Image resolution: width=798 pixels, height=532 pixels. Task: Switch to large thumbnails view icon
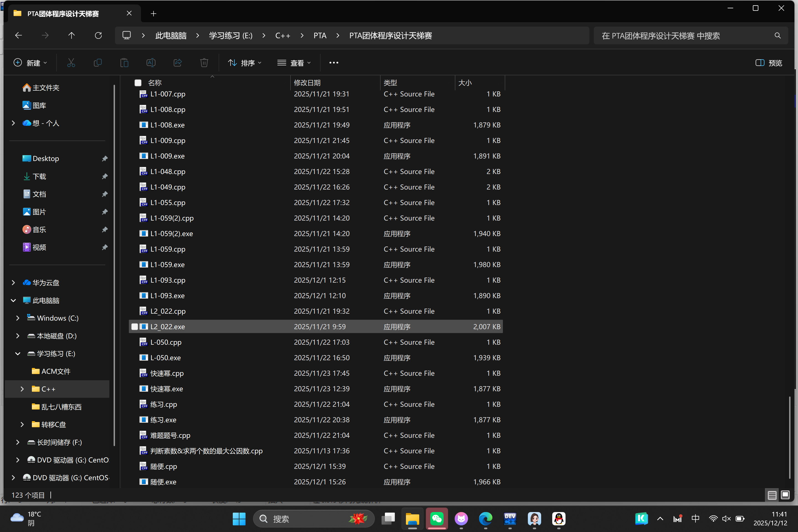(785, 495)
